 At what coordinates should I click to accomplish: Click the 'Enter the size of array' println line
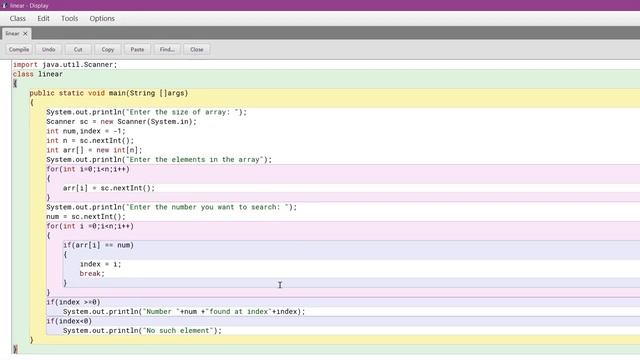(x=147, y=112)
